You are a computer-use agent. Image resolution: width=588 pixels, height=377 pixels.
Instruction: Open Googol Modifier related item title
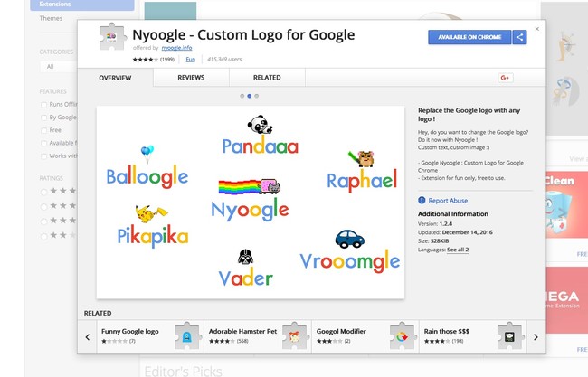341,331
